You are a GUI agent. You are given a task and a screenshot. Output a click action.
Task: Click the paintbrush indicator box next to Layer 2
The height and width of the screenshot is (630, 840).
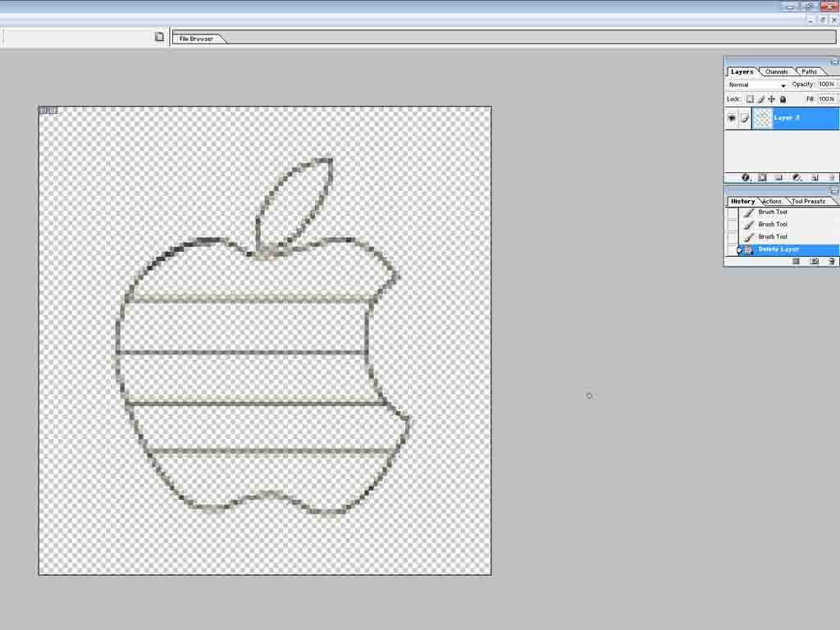[x=745, y=118]
